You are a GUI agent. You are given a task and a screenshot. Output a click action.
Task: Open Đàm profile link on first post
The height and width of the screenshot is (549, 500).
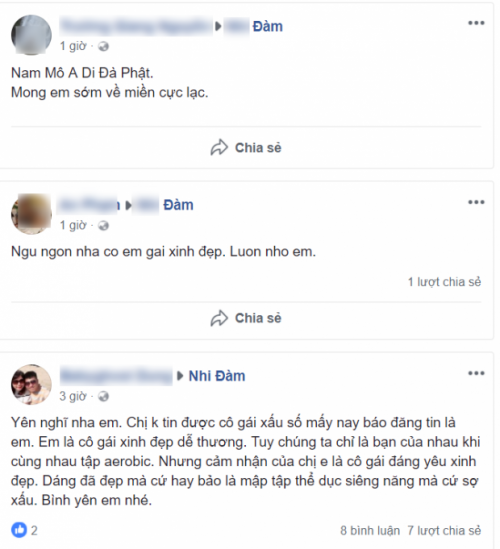point(268,27)
